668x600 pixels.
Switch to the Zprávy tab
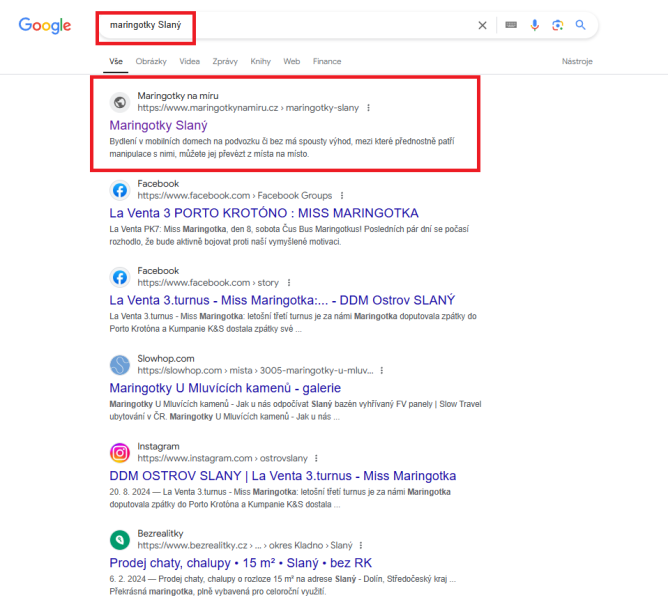point(225,61)
